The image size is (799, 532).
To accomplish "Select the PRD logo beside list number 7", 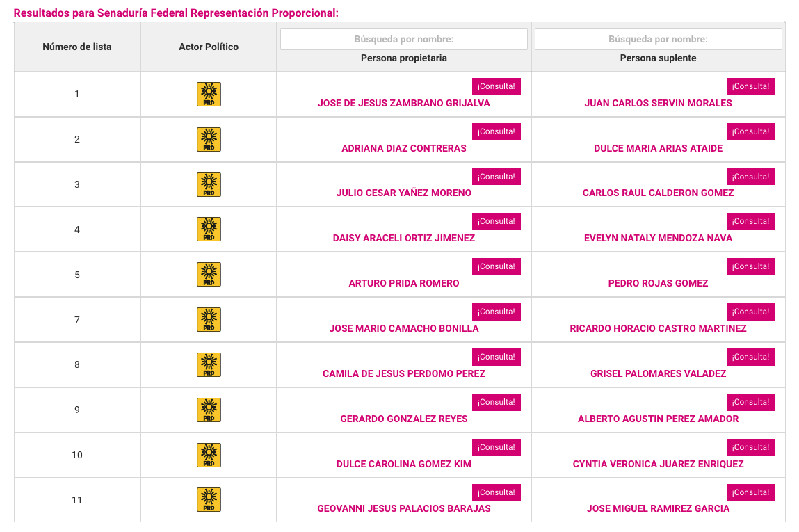I will click(209, 319).
